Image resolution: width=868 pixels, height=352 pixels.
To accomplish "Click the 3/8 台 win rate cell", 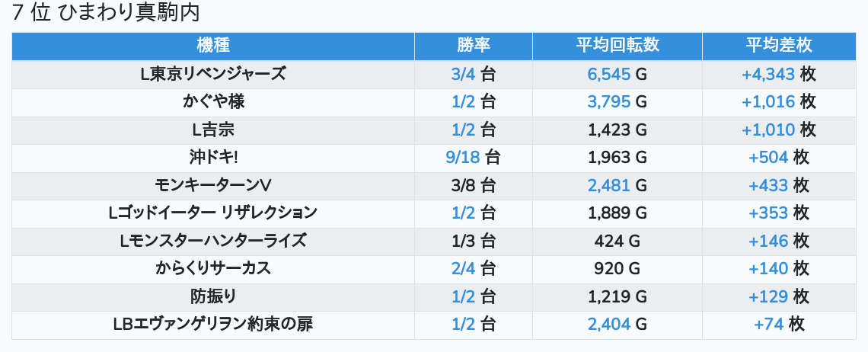I will [x=474, y=186].
